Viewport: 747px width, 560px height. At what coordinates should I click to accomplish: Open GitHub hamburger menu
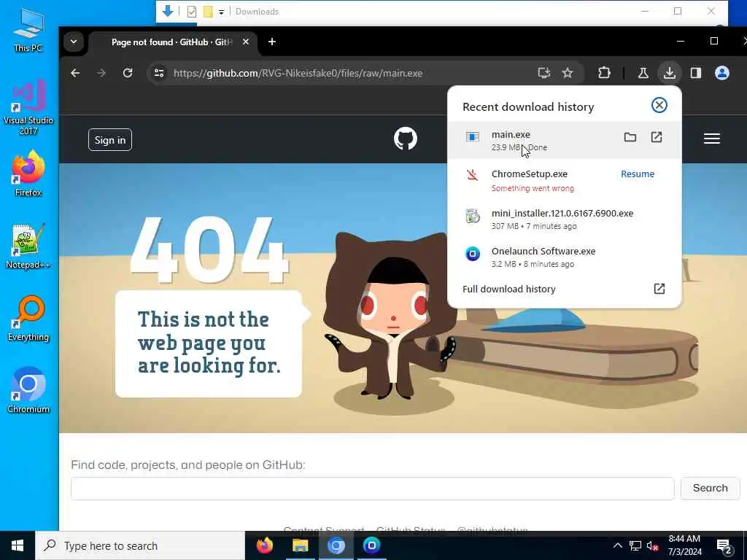coord(712,139)
